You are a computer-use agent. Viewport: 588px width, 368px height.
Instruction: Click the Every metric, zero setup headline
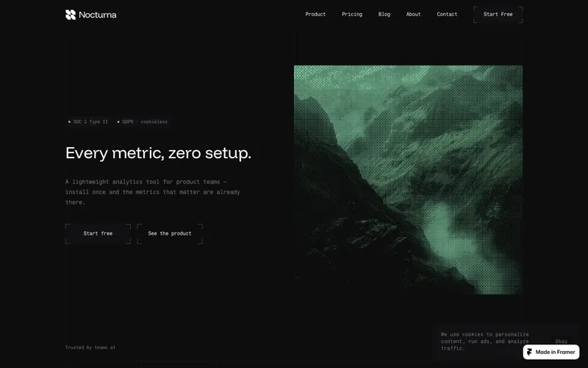pos(158,153)
